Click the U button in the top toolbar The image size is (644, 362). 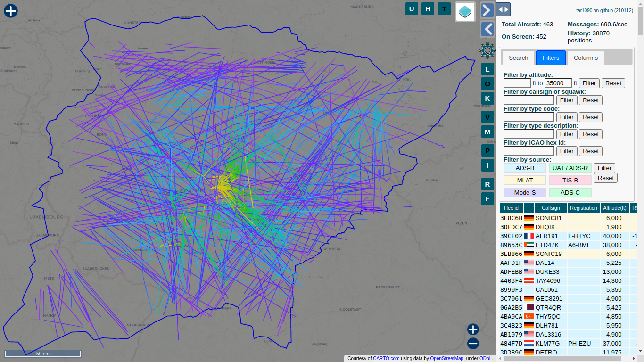click(x=411, y=8)
